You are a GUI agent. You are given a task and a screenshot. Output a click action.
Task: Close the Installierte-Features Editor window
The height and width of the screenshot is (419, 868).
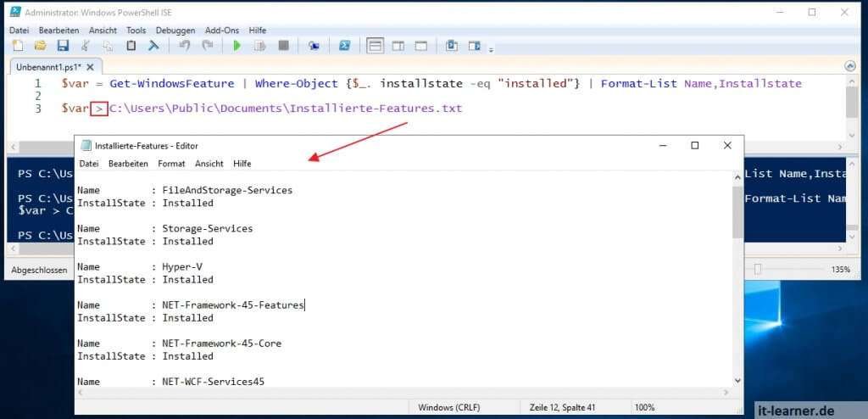727,145
